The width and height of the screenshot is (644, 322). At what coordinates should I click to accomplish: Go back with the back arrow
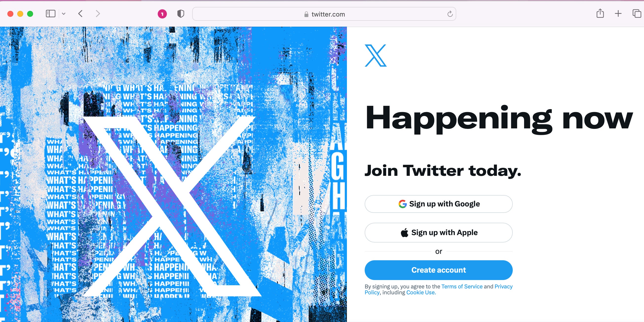[x=80, y=14]
